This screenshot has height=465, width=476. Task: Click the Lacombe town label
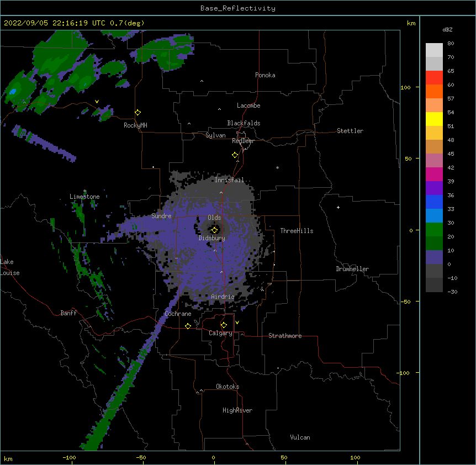[248, 105]
